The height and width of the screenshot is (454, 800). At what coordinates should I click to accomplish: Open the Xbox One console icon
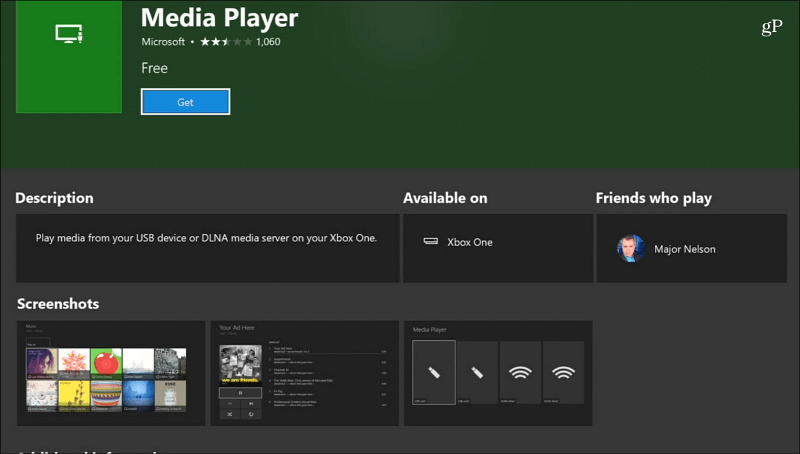coord(431,241)
